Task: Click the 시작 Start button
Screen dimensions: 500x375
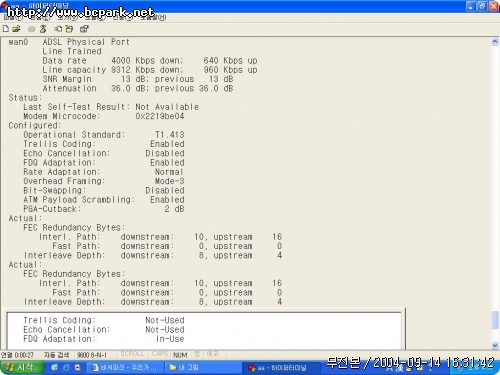Action: coord(22,367)
